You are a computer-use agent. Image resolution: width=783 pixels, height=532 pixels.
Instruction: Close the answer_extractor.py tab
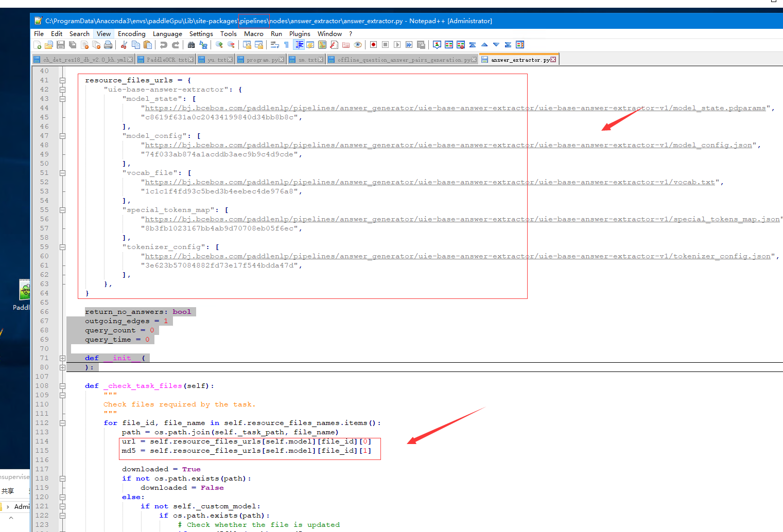click(x=554, y=59)
